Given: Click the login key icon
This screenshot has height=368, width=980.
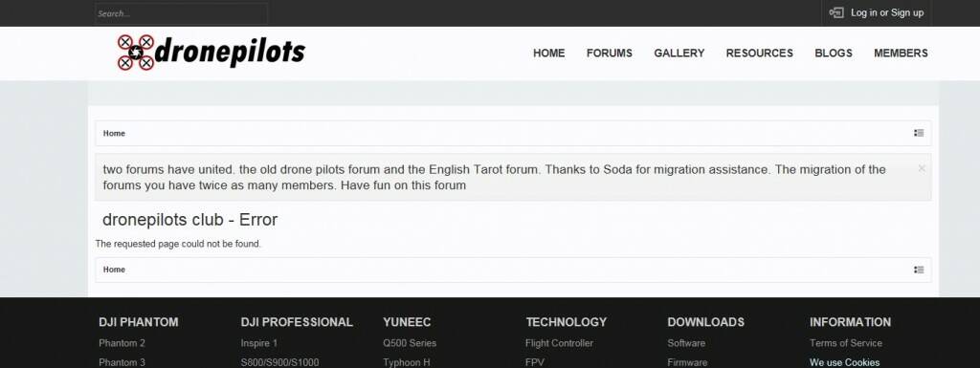Looking at the screenshot, I should click(835, 12).
